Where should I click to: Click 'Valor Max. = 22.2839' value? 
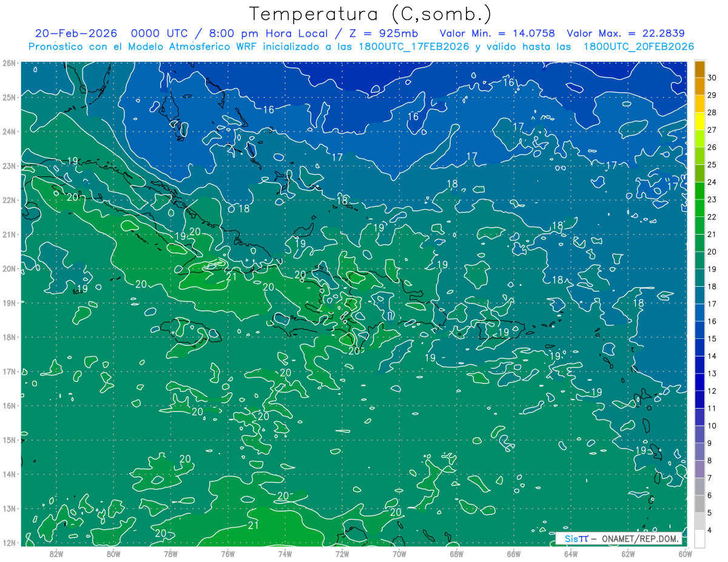coord(626,33)
